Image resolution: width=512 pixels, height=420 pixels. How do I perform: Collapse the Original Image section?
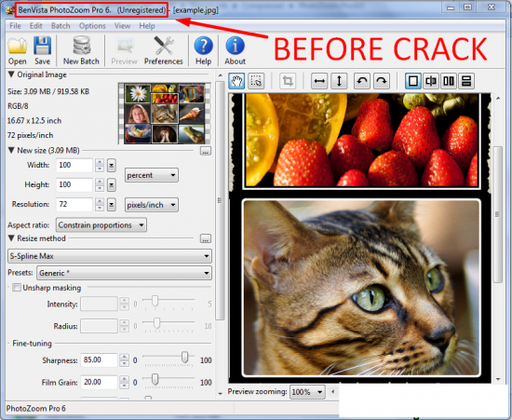(11, 75)
